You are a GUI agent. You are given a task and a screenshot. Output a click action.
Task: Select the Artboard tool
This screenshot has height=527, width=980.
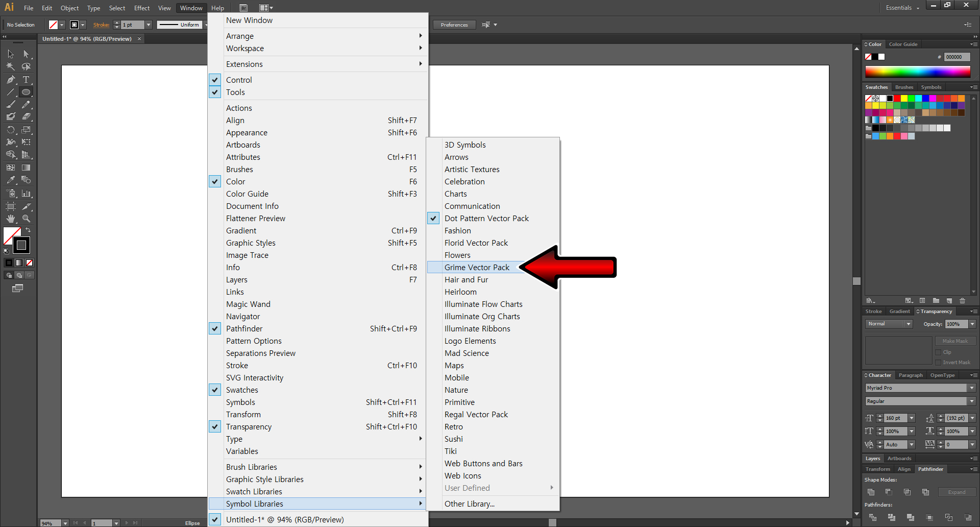(x=10, y=206)
